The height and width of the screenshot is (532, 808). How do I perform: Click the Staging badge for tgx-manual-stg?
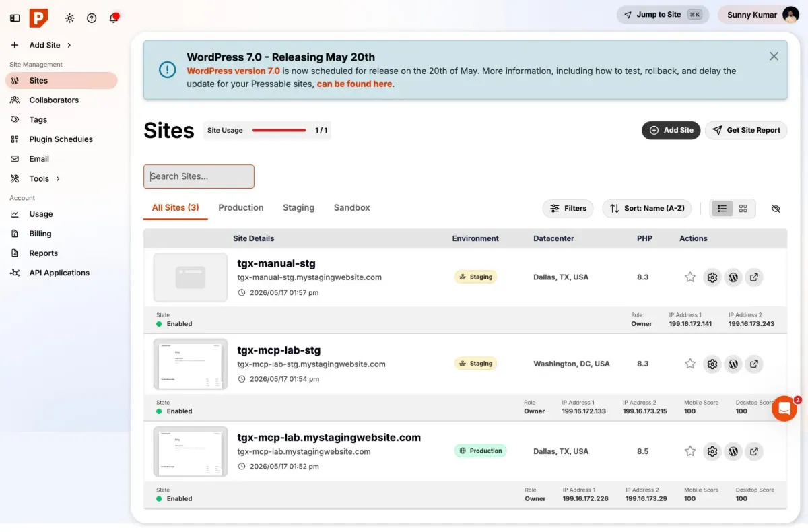tap(475, 277)
